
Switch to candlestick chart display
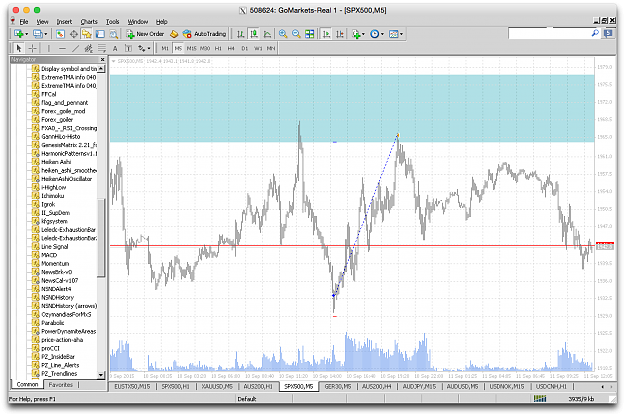(254, 34)
